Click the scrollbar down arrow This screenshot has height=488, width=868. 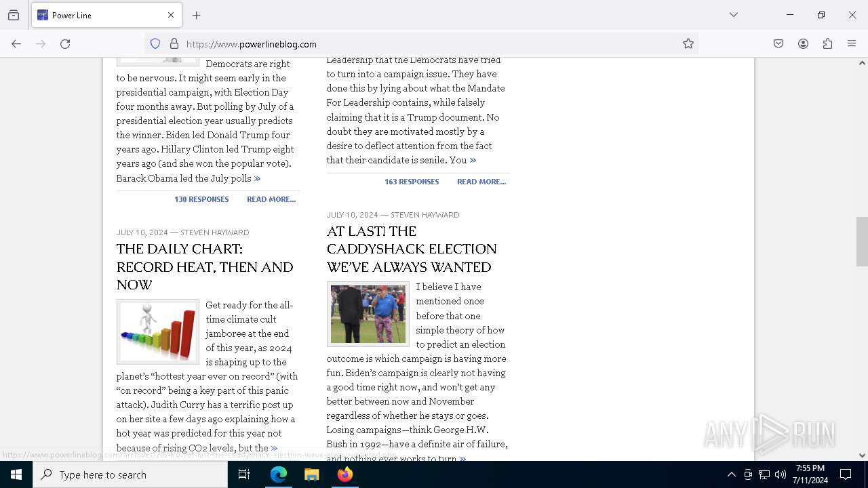[862, 455]
